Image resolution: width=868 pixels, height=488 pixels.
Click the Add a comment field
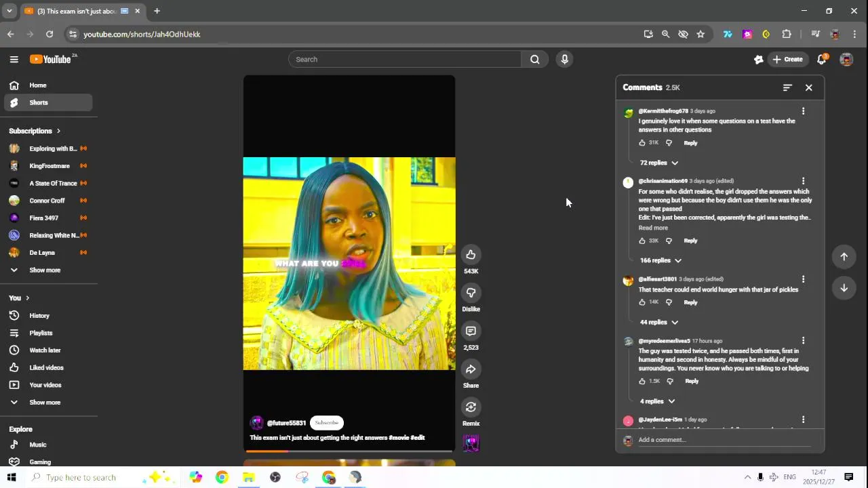(x=724, y=440)
